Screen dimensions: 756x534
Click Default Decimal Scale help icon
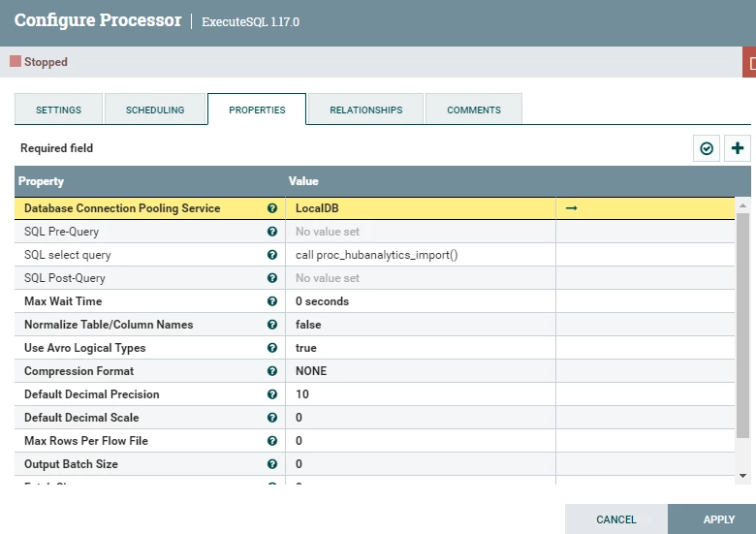(x=272, y=418)
